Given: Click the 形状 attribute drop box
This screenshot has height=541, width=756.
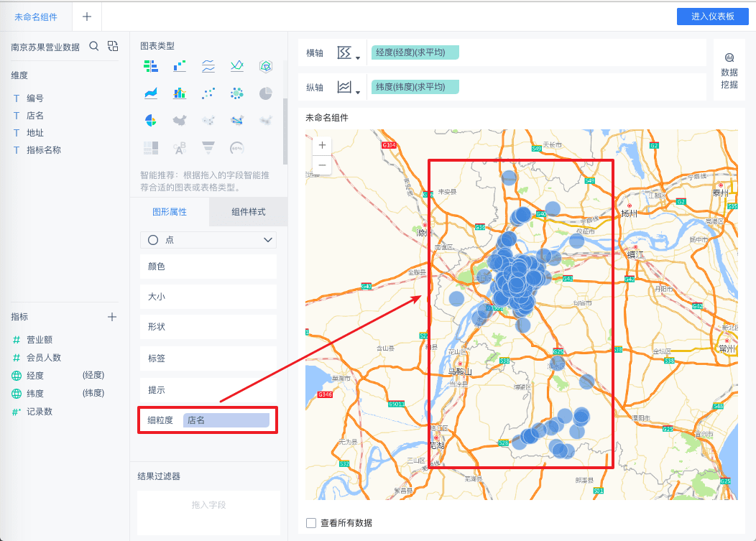Looking at the screenshot, I should point(208,327).
